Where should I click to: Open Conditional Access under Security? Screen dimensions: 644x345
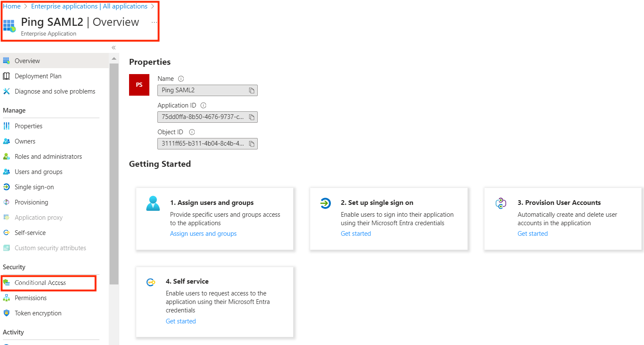(x=40, y=283)
